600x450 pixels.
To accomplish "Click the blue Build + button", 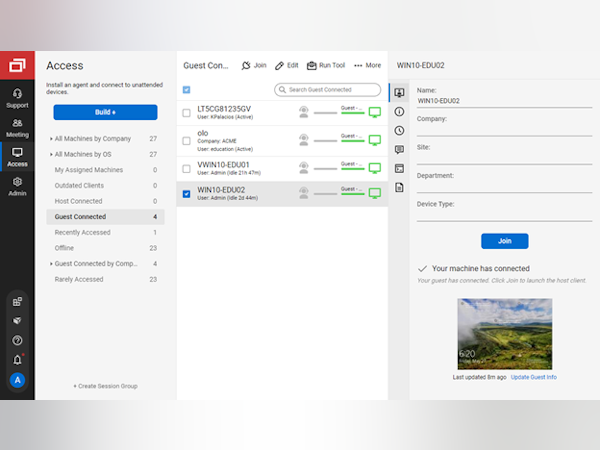I will 105,112.
